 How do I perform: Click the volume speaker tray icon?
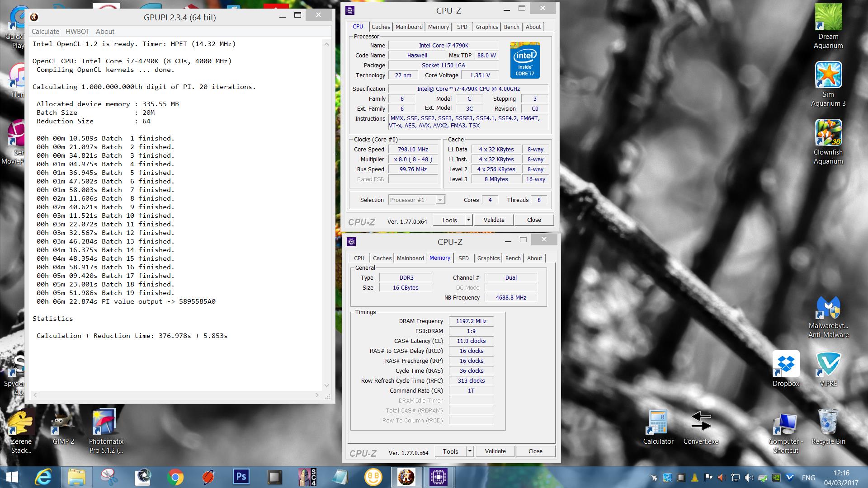[x=749, y=478]
